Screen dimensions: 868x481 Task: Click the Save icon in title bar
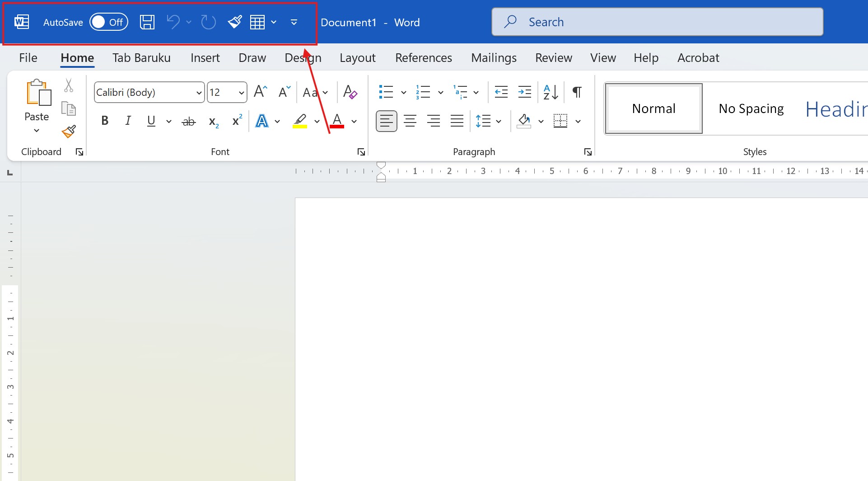[x=147, y=22]
